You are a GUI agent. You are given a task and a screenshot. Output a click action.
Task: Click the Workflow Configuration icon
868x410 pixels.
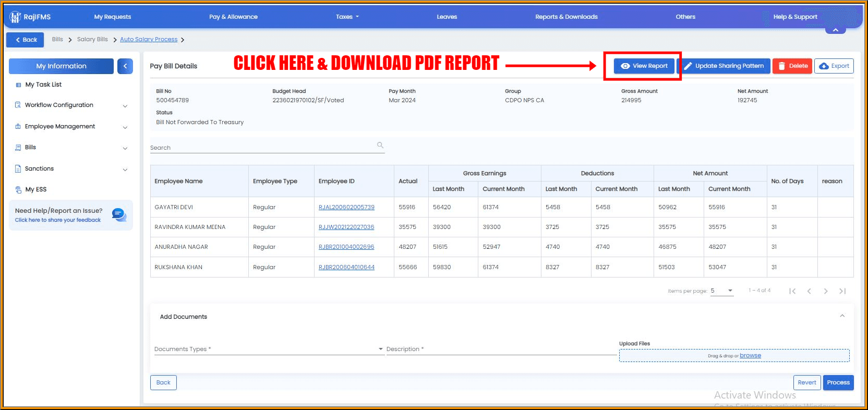[18, 105]
